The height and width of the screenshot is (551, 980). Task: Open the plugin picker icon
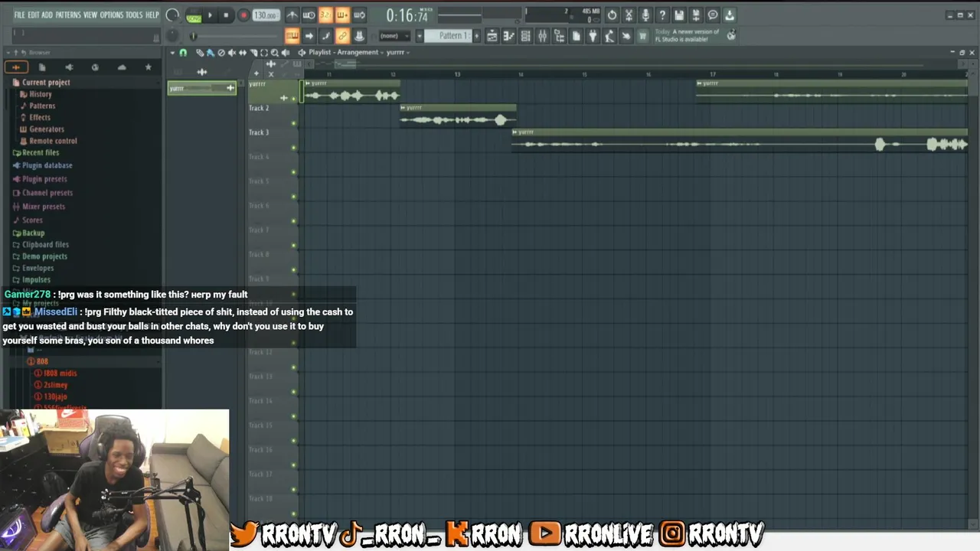592,36
